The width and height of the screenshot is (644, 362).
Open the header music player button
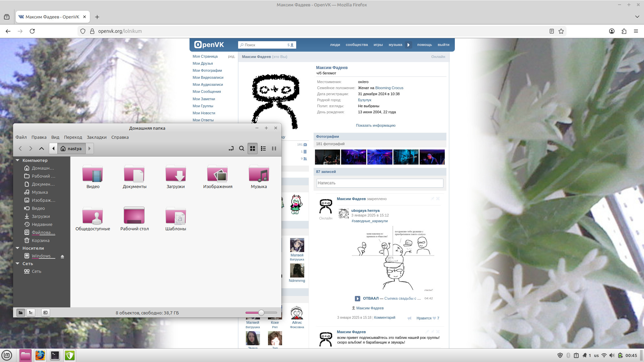coord(409,45)
